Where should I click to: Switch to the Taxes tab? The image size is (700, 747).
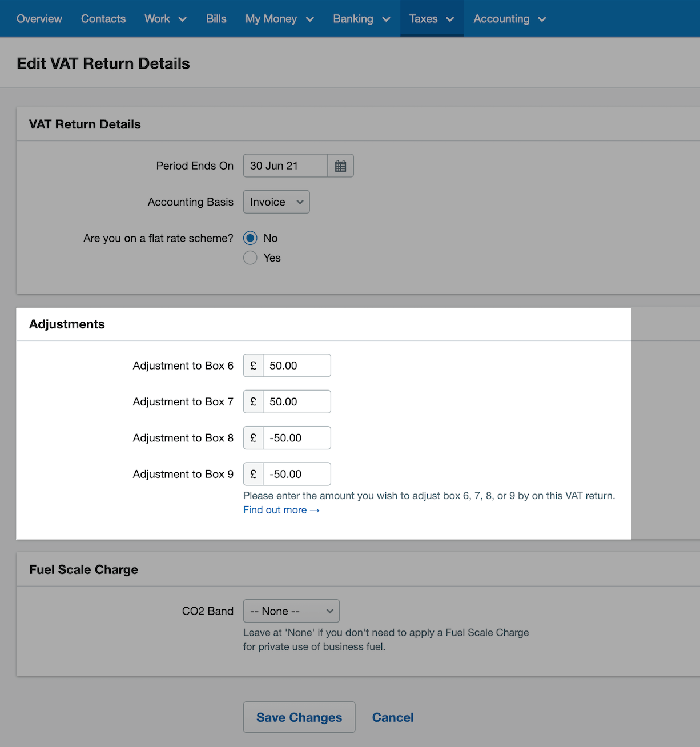click(x=423, y=19)
